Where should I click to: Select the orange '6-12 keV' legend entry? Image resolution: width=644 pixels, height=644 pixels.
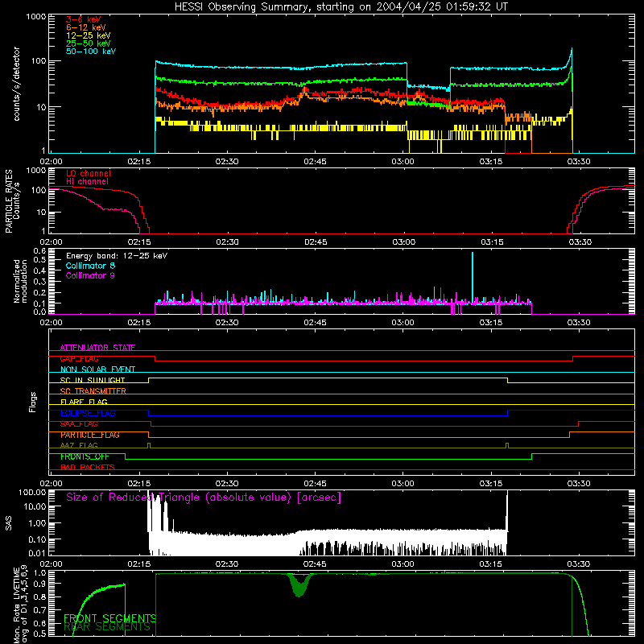pyautogui.click(x=86, y=27)
